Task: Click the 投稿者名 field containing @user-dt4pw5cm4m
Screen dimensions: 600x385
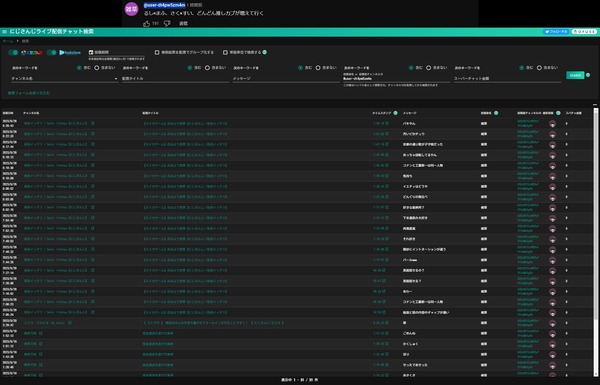Action: 396,78
